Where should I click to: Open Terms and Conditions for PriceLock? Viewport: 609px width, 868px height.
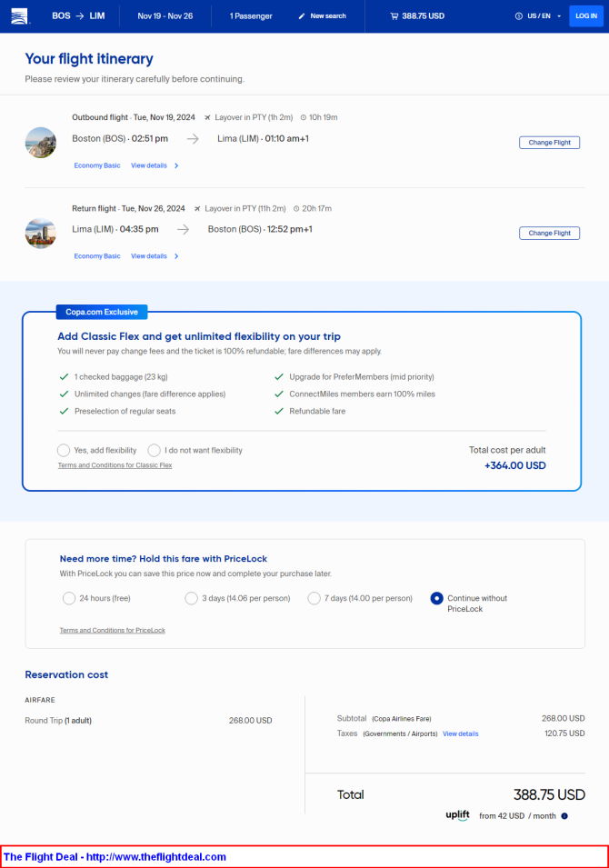[x=113, y=630]
